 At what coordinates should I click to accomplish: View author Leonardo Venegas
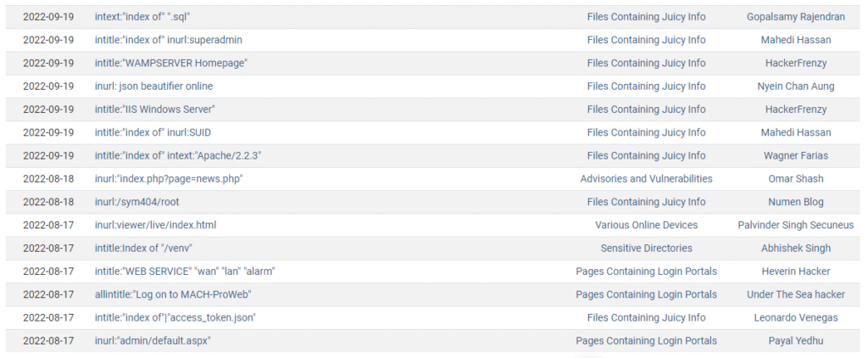[x=795, y=317]
